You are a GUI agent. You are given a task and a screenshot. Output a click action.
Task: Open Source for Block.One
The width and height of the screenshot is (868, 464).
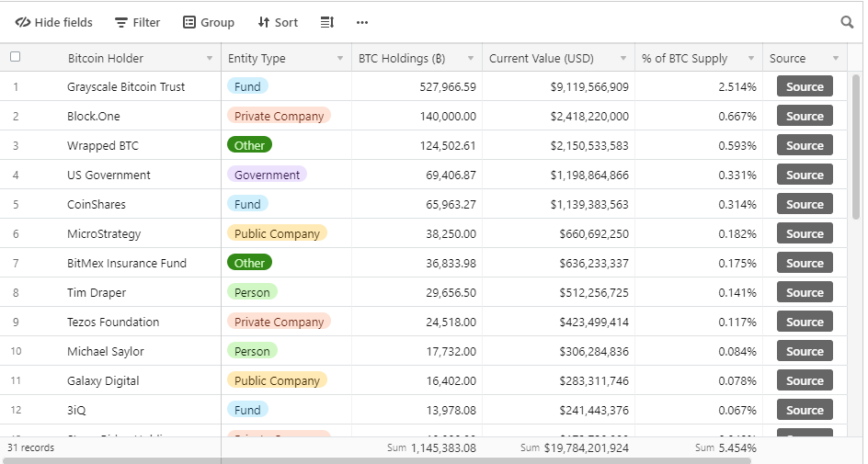805,116
